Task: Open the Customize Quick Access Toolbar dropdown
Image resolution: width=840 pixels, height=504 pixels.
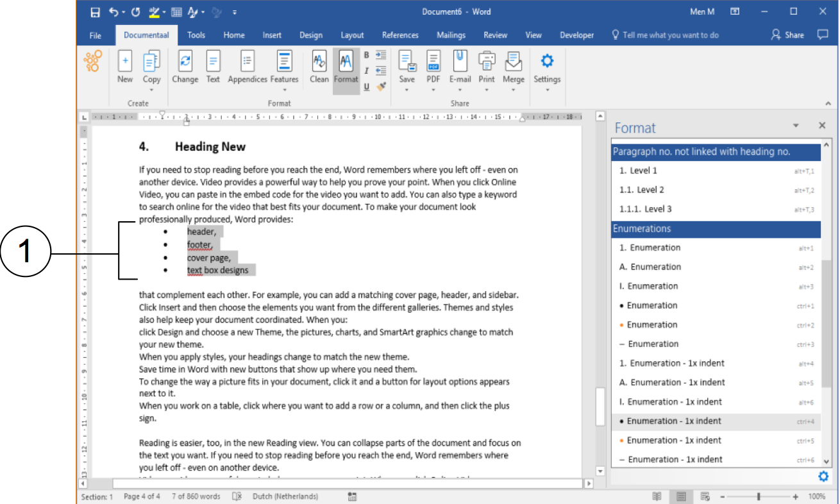Action: (235, 12)
